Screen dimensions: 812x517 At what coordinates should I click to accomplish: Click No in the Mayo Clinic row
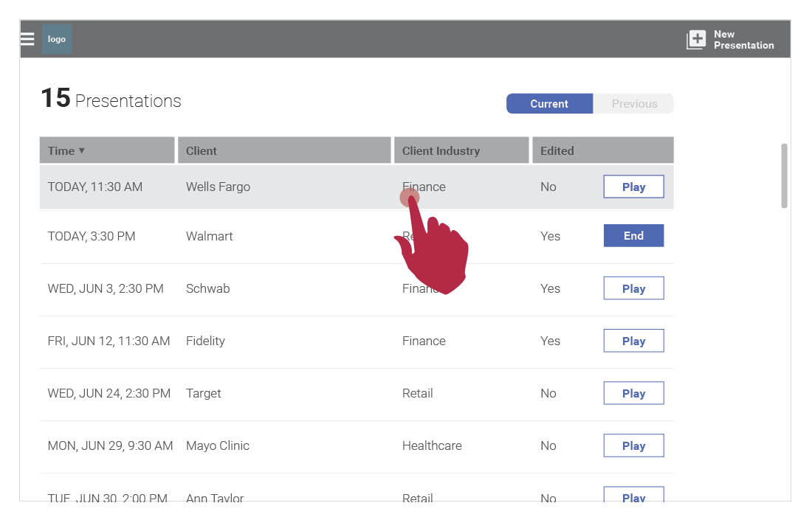[x=548, y=445]
